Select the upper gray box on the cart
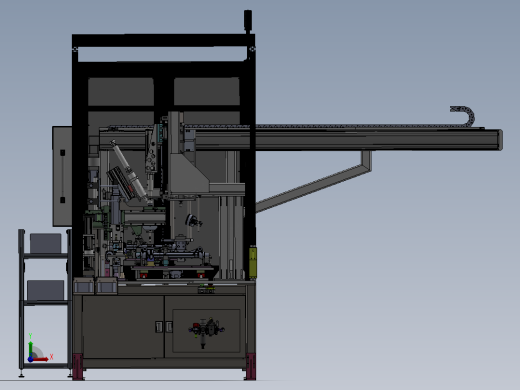Viewport: 520px width, 390px height. click(x=46, y=243)
